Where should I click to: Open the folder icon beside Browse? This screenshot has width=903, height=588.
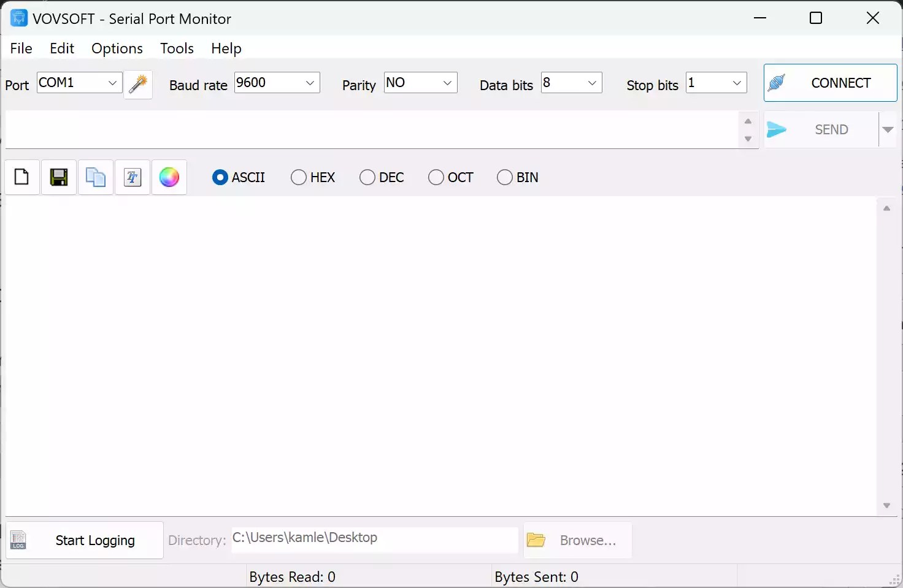coord(536,540)
